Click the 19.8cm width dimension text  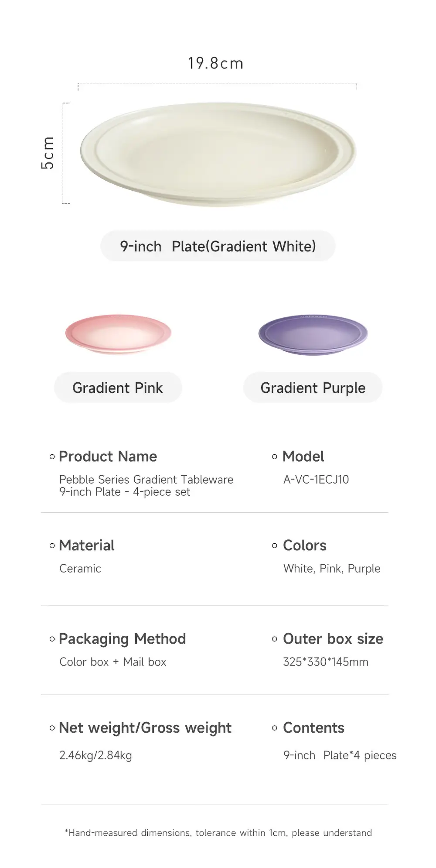215,63
